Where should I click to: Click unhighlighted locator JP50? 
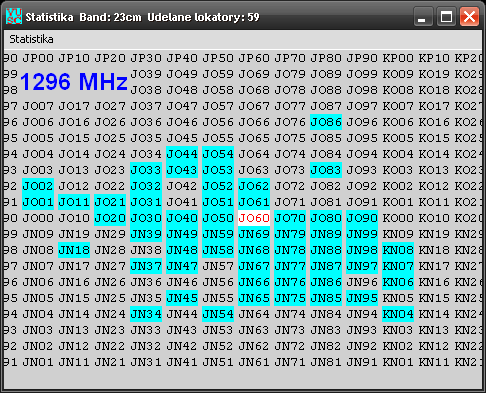pos(218,58)
